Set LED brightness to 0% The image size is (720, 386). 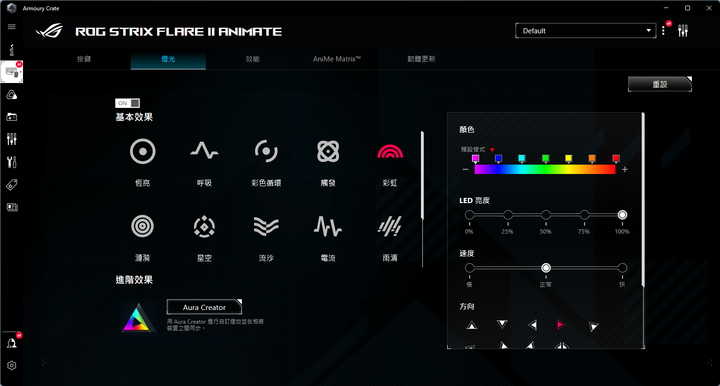click(x=469, y=215)
